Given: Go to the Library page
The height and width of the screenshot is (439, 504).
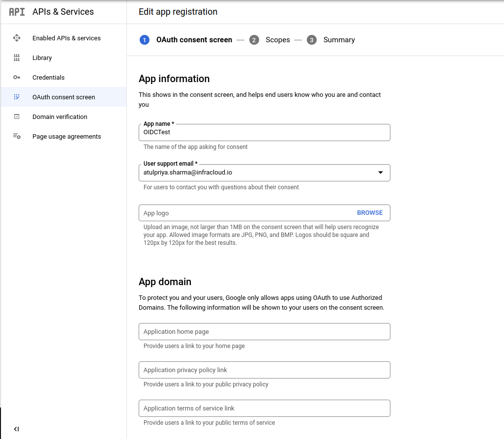Looking at the screenshot, I should point(63,58).
